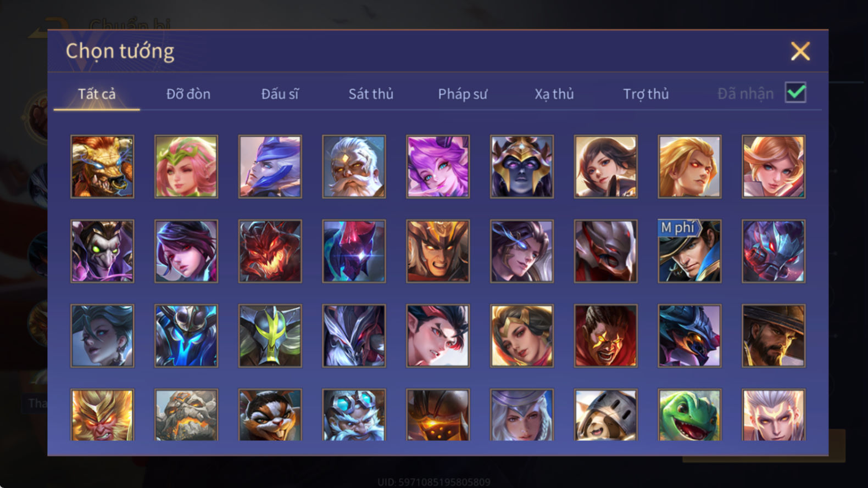Pick the hero with 'M phí' badge
Image resolution: width=868 pixels, height=488 pixels.
689,251
